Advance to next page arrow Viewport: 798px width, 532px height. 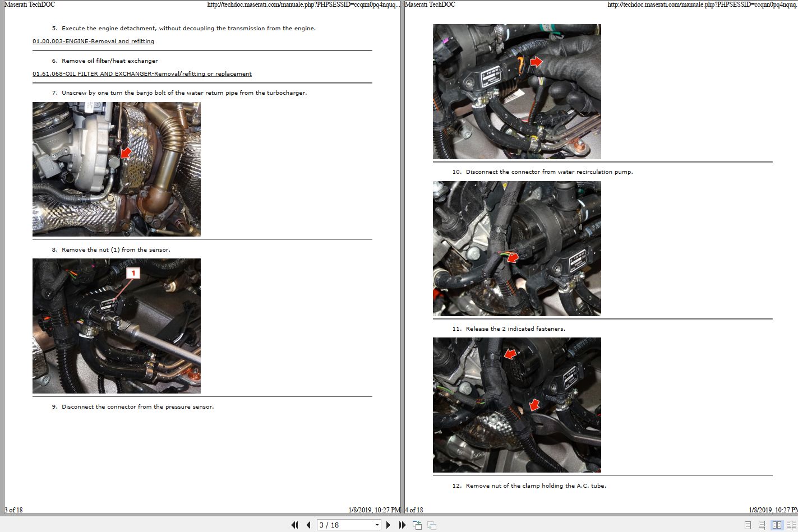pyautogui.click(x=388, y=525)
